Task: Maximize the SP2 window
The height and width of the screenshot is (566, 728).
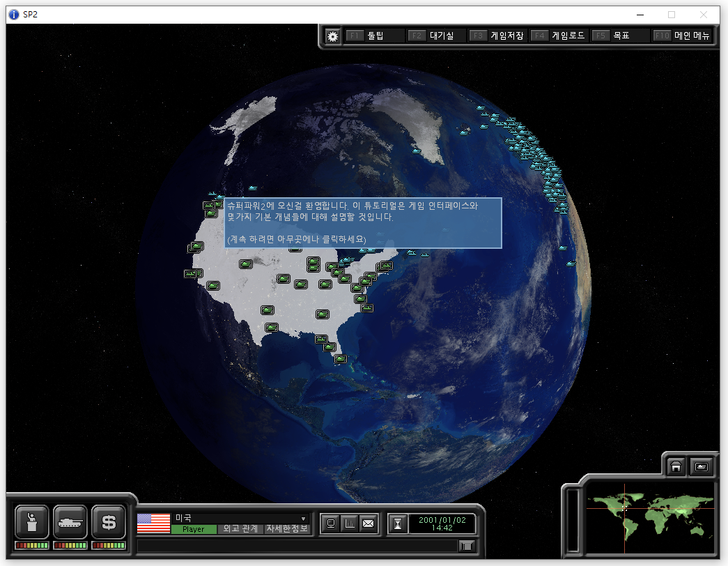Action: point(672,15)
